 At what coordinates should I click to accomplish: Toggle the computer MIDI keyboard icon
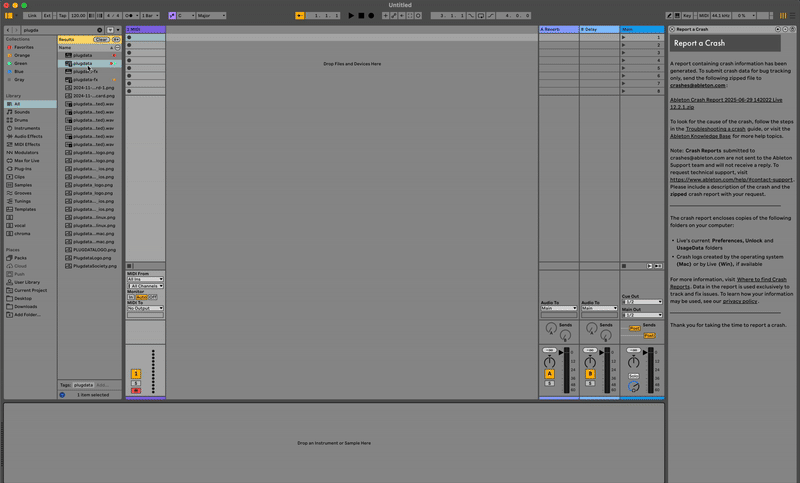pos(677,16)
